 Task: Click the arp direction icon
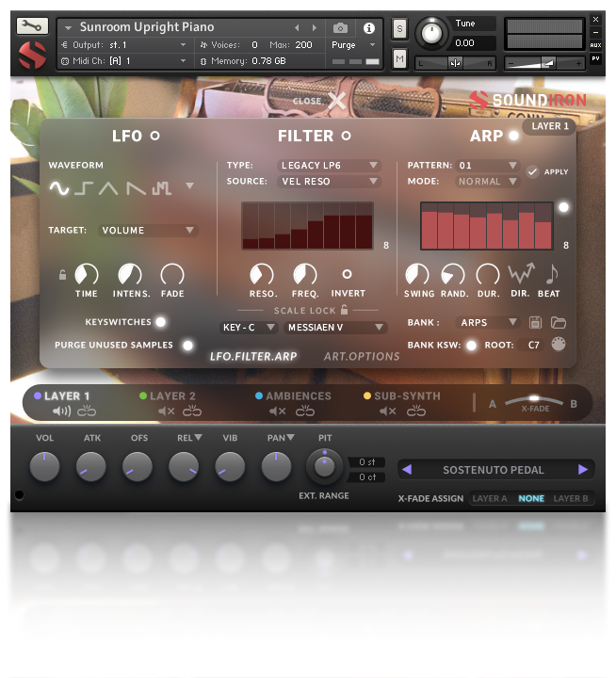(521, 273)
